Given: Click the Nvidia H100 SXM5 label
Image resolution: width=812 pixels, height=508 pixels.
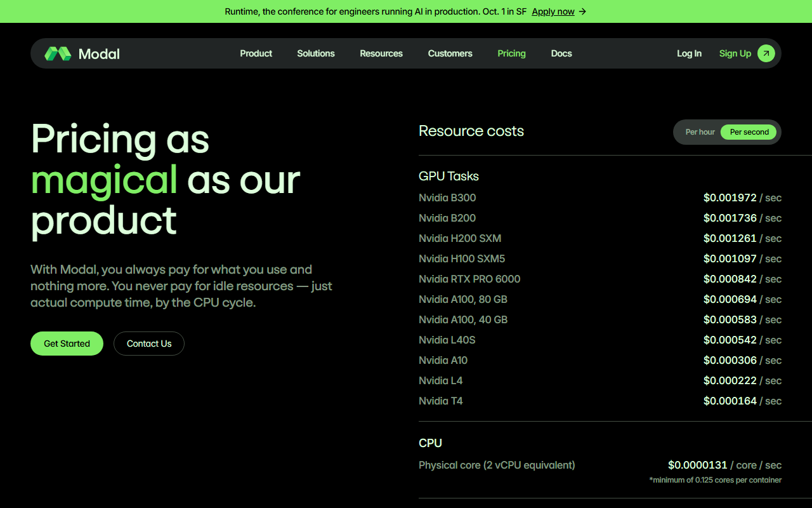Looking at the screenshot, I should (x=462, y=258).
